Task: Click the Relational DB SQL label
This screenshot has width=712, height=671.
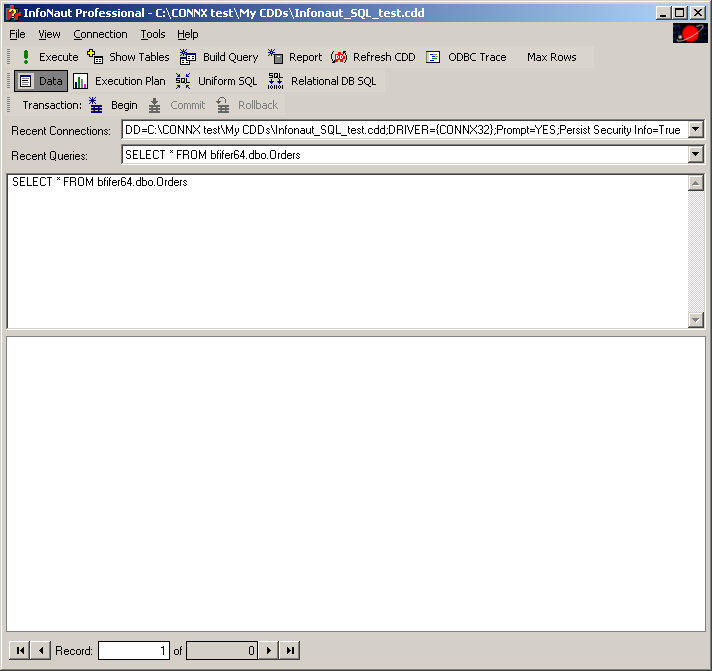Action: [x=333, y=81]
